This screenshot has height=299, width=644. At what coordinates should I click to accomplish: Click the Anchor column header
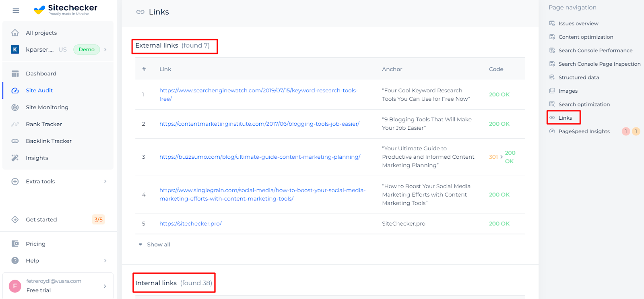[x=392, y=69]
